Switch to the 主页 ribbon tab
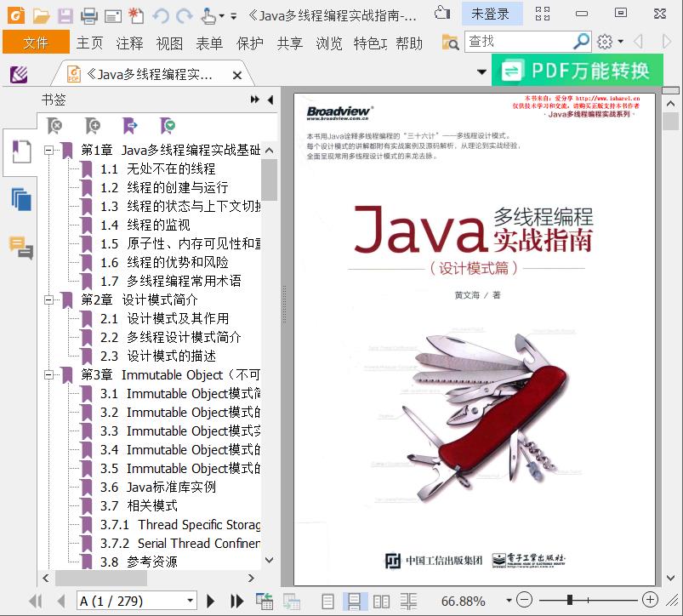The height and width of the screenshot is (616, 683). point(89,43)
